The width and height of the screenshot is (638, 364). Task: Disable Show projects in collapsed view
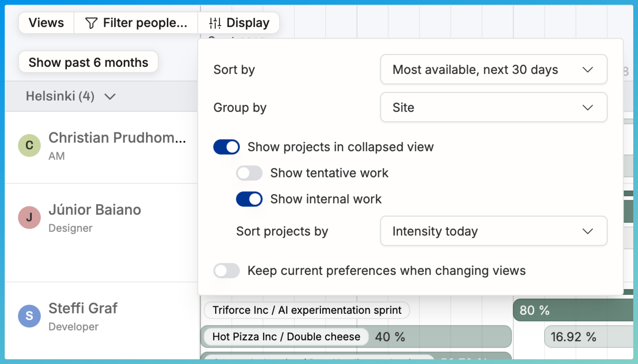[227, 147]
